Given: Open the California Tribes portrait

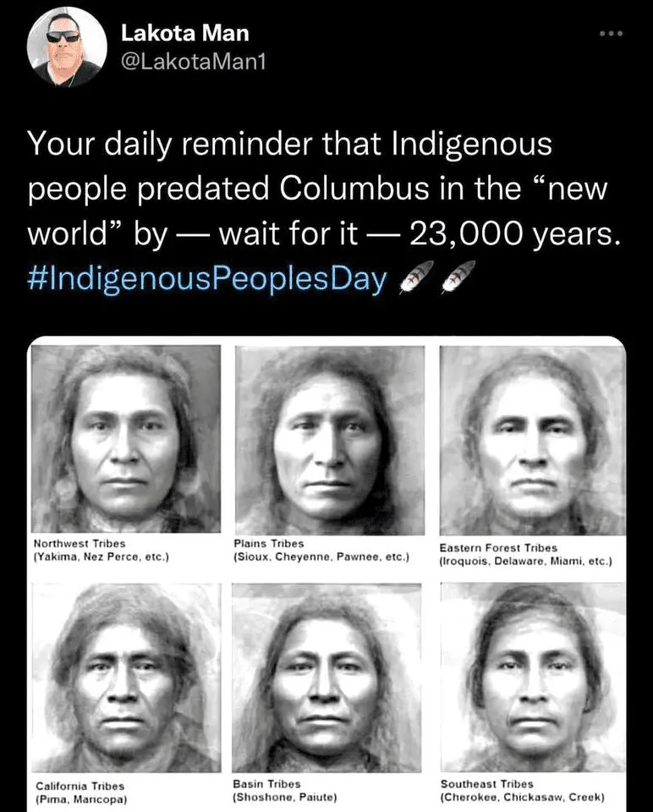Looking at the screenshot, I should click(x=126, y=678).
